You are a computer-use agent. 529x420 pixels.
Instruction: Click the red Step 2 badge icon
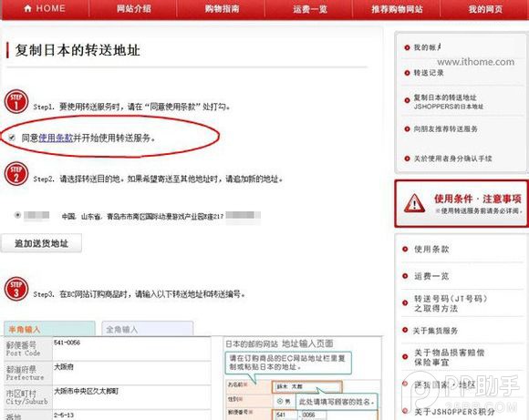coord(16,174)
